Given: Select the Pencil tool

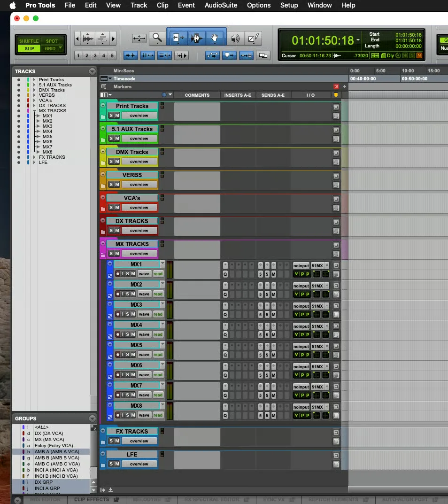Looking at the screenshot, I should (x=253, y=38).
